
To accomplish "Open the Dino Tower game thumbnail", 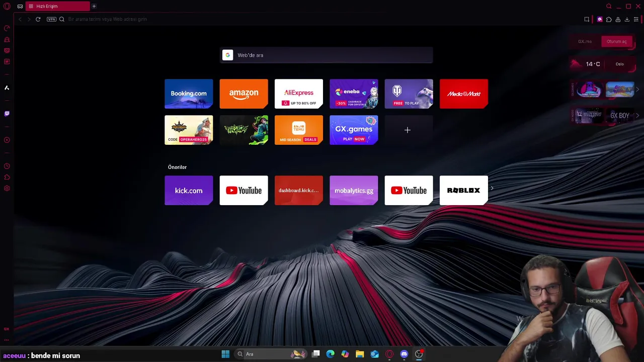I will (590, 89).
